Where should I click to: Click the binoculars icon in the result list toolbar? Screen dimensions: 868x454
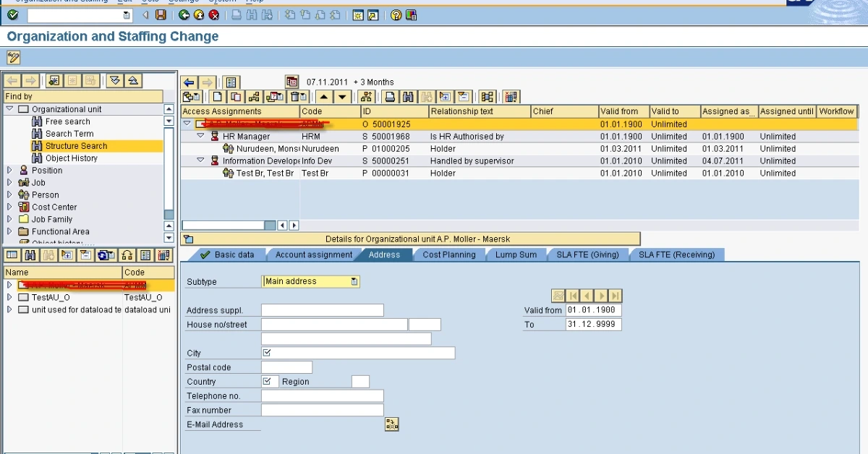point(30,255)
